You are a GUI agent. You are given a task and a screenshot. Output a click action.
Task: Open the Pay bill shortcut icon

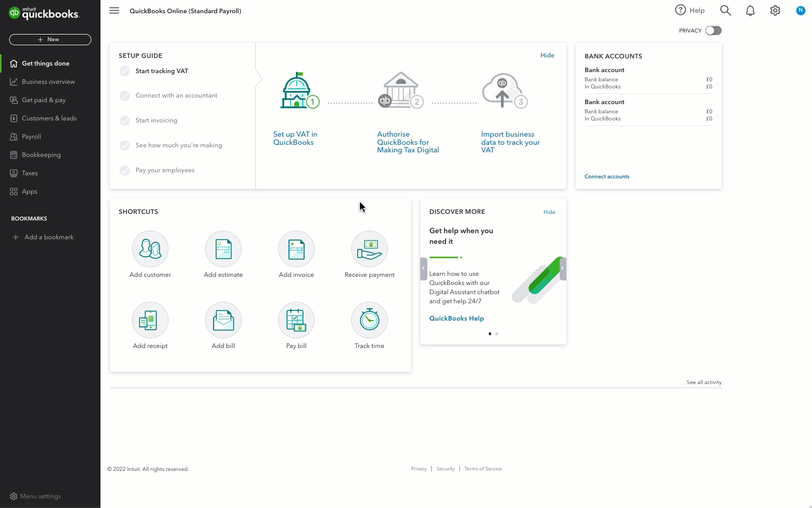[x=296, y=320]
